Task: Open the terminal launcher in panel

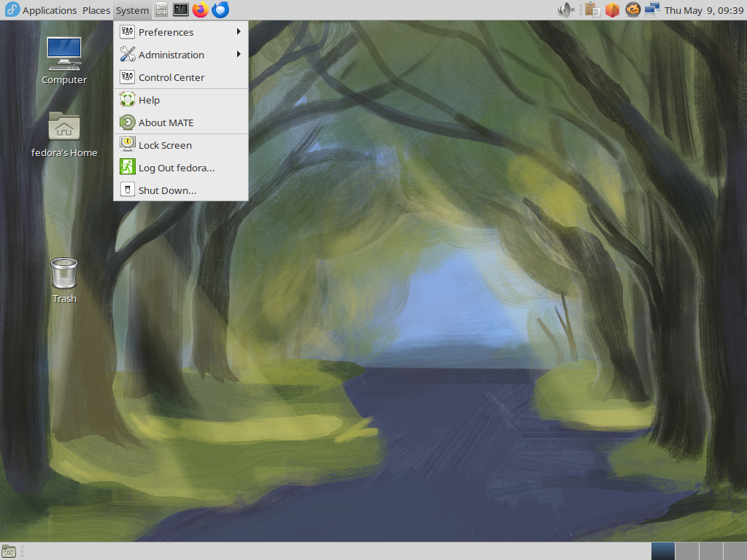Action: click(181, 10)
